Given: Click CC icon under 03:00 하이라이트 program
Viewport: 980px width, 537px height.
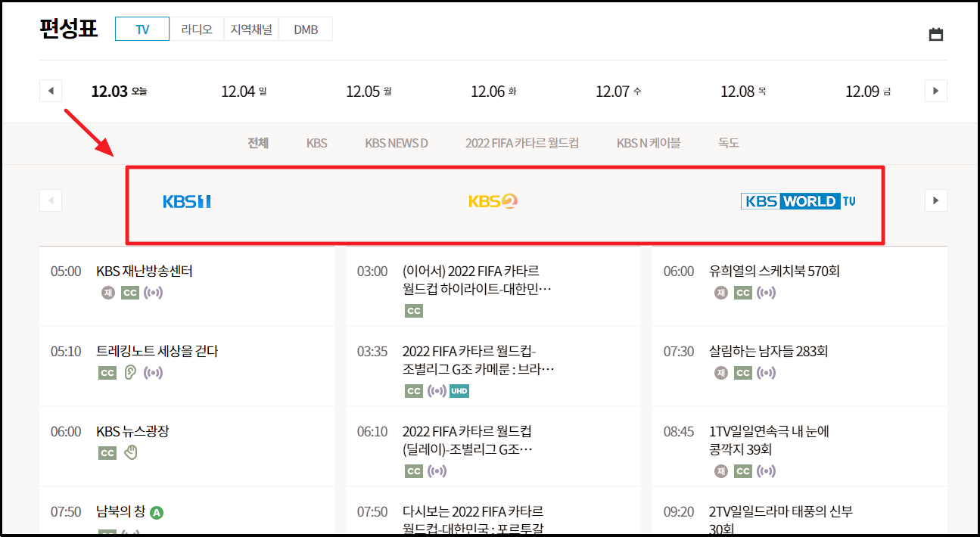Looking at the screenshot, I should tap(414, 311).
